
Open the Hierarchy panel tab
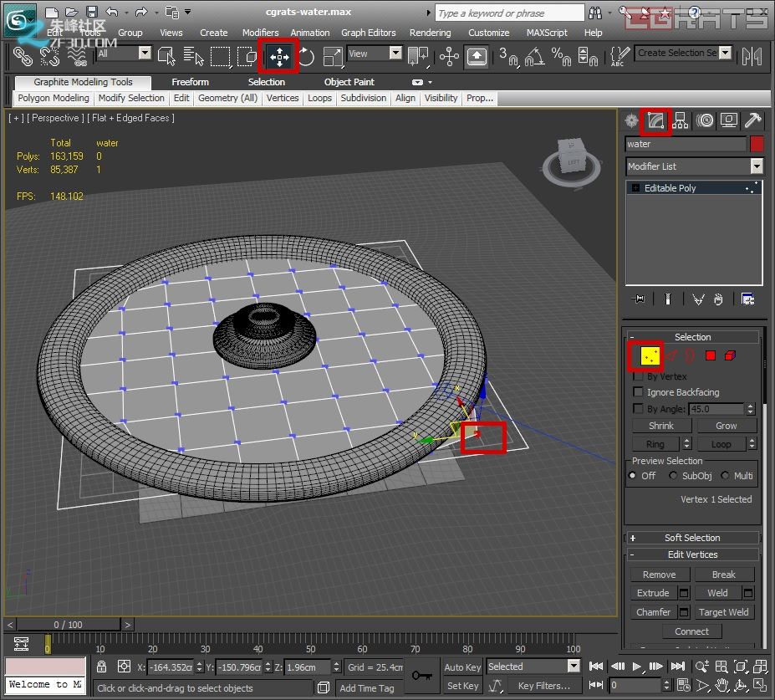(681, 120)
